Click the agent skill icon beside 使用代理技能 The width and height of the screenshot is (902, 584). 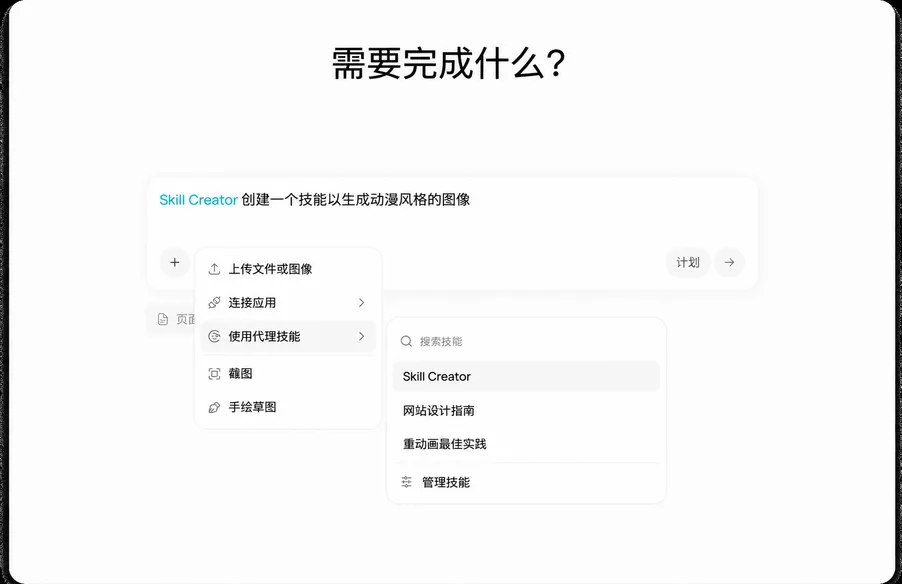pos(214,337)
